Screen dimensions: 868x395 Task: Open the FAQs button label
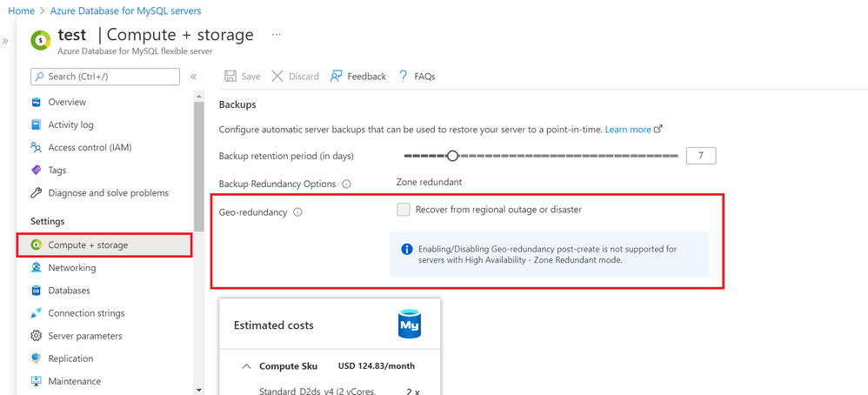click(424, 77)
